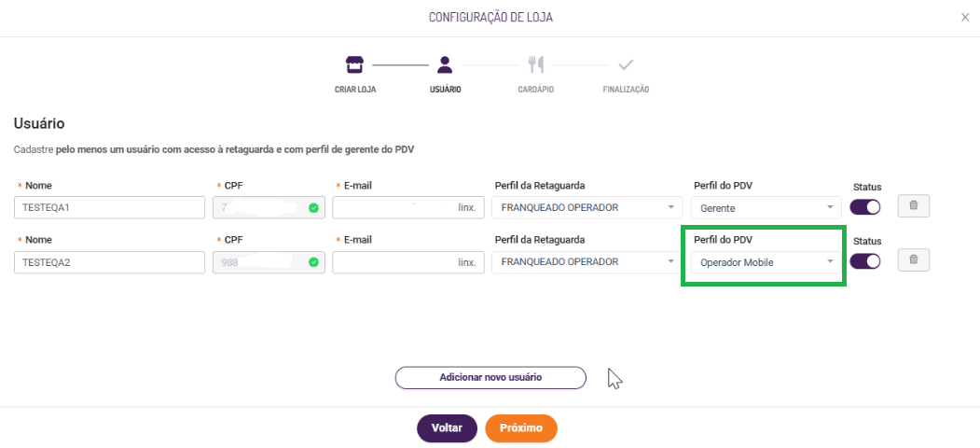Click the Cardápio fork and knife icon
Viewport: 980px width, 448px height.
535,64
